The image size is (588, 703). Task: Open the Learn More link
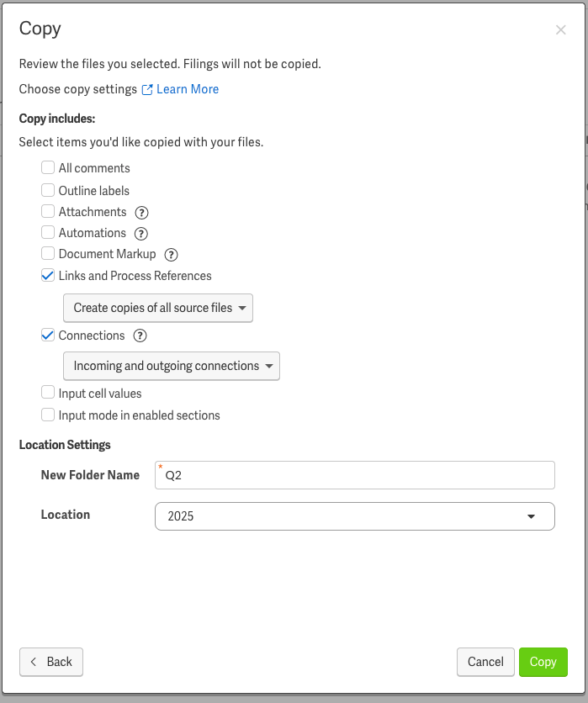(x=188, y=89)
